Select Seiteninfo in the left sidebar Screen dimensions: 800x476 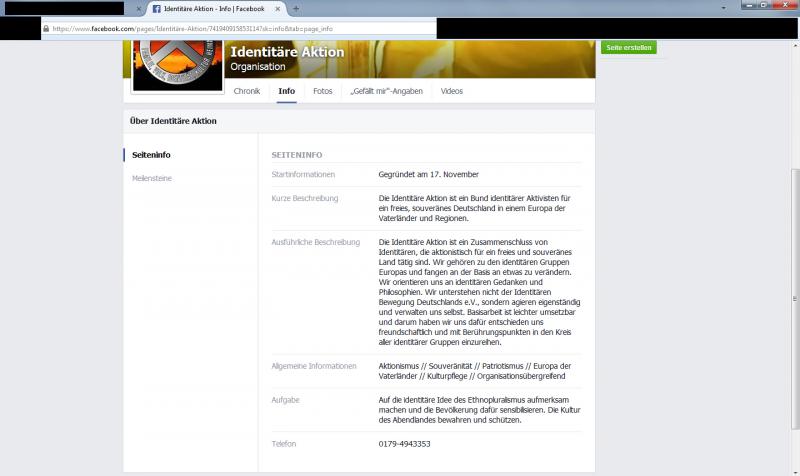tap(151, 154)
